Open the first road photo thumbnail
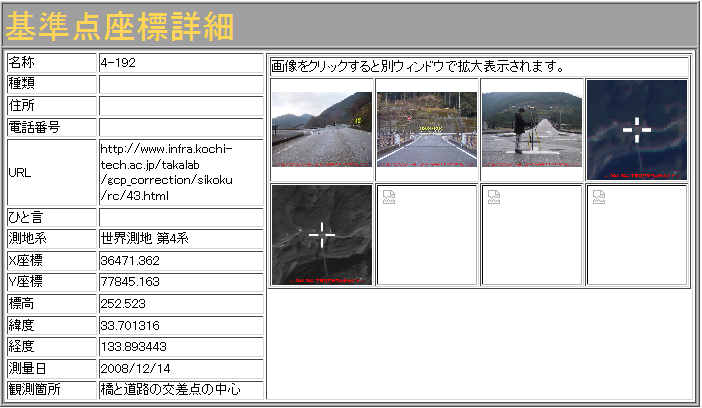702x408 pixels. (322, 129)
